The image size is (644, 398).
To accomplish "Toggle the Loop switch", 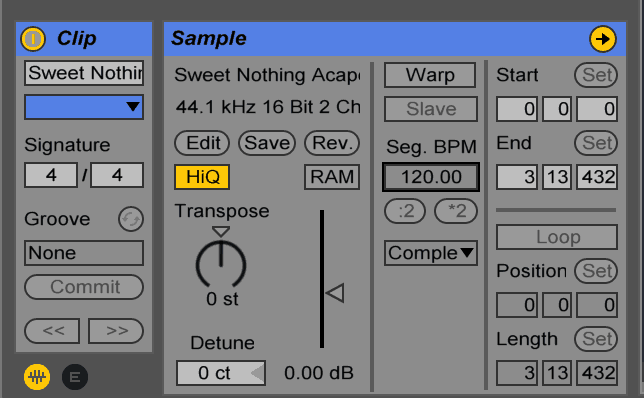I will coord(557,237).
